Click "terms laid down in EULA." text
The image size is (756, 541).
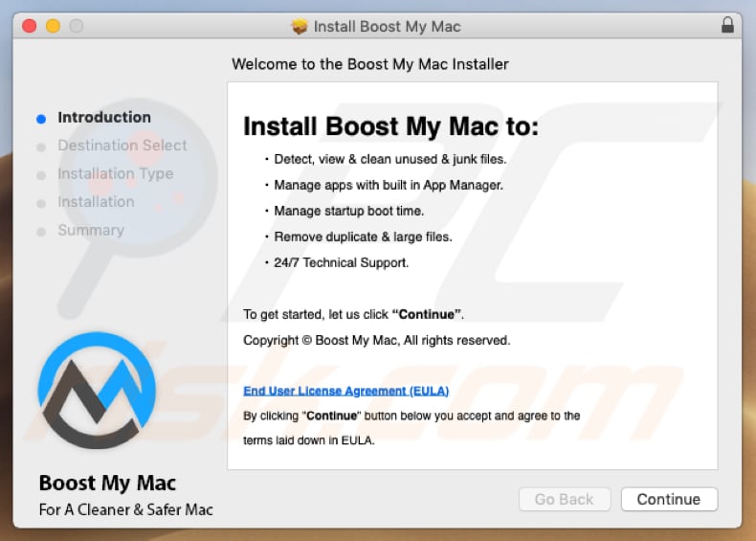point(308,440)
